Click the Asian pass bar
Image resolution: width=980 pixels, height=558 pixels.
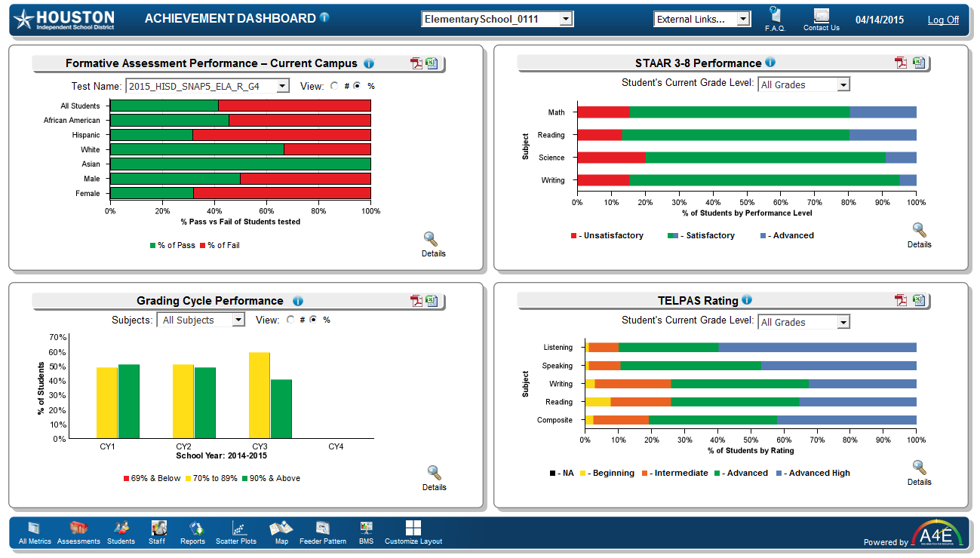point(241,164)
